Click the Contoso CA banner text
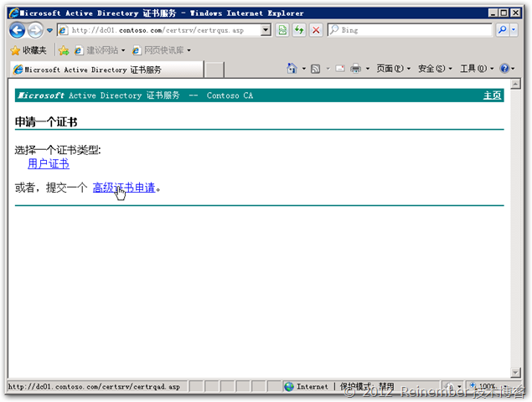532x402 pixels. click(230, 95)
